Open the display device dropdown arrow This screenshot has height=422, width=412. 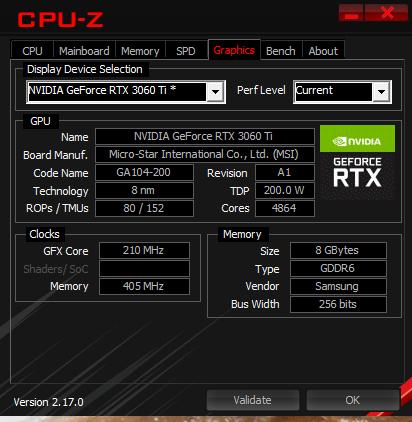click(215, 92)
